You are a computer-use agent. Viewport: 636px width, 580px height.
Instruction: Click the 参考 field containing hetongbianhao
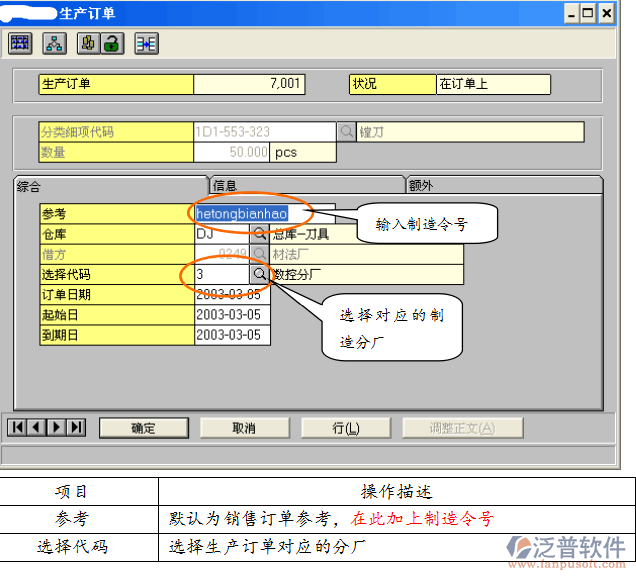point(265,214)
